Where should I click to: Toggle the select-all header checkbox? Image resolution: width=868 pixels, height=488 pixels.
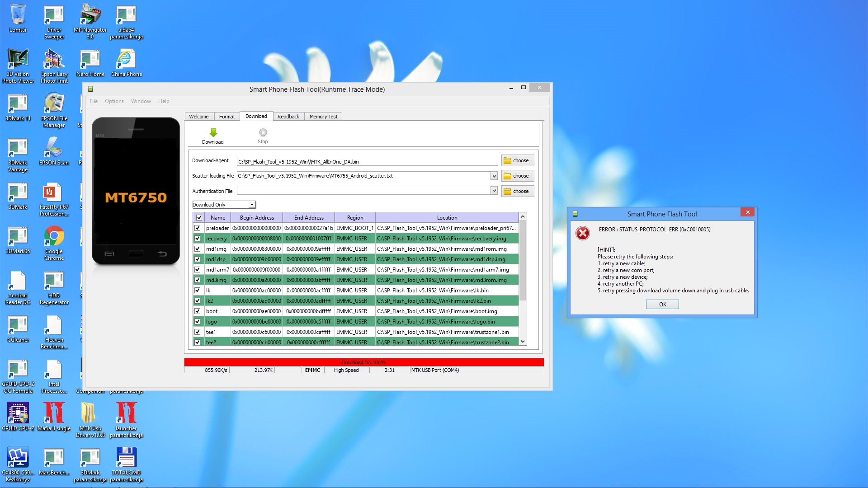click(199, 218)
